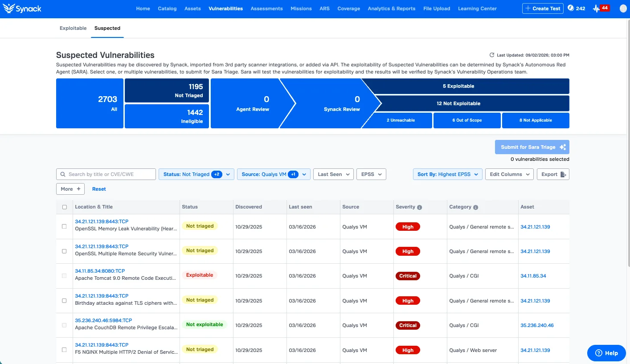The image size is (630, 364).
Task: Tick the select-all checkbox in the table header
Action: click(x=65, y=207)
